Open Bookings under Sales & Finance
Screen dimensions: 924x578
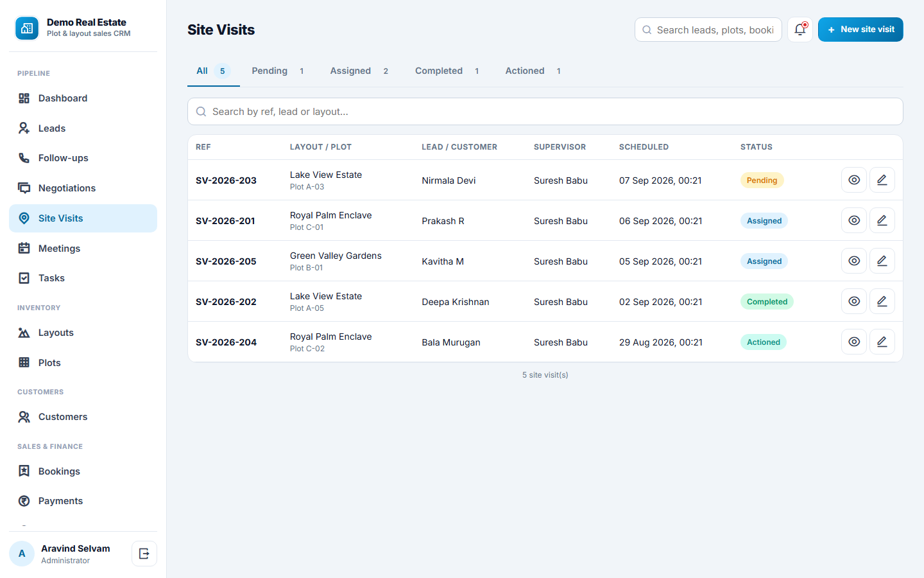pyautogui.click(x=83, y=471)
